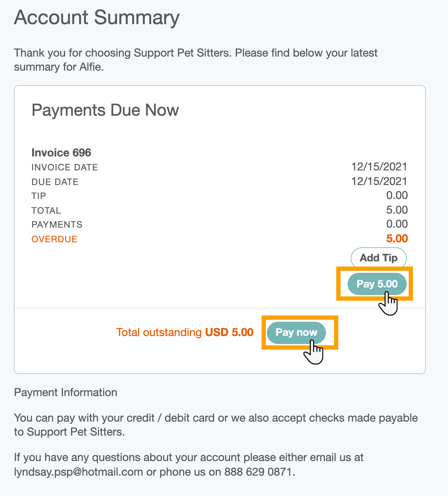Click the INVOICE DATE label
Image resolution: width=448 pixels, height=496 pixels.
64,167
